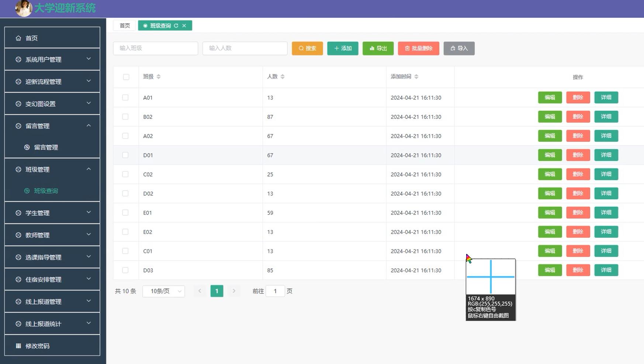Click the sort arrows beside 班级 column

point(159,76)
